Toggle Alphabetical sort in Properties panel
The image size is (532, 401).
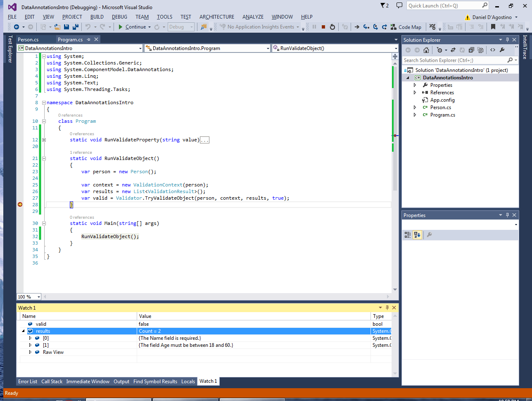pos(417,235)
